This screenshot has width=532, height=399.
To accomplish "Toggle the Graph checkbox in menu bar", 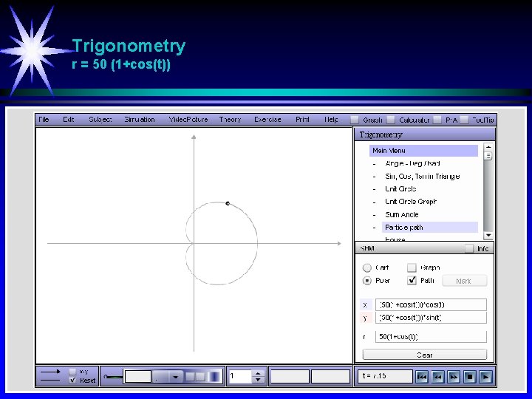I will point(354,120).
